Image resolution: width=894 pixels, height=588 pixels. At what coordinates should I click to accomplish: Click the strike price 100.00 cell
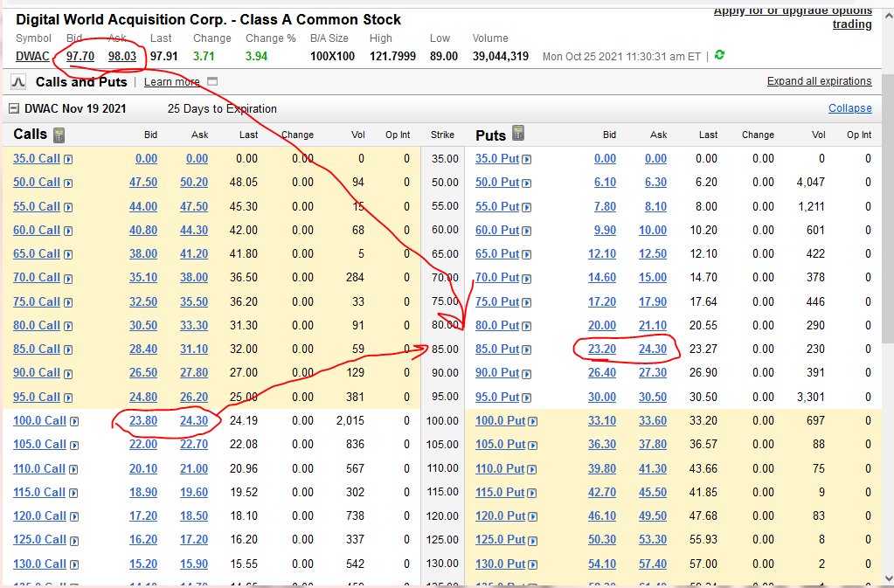(x=442, y=420)
